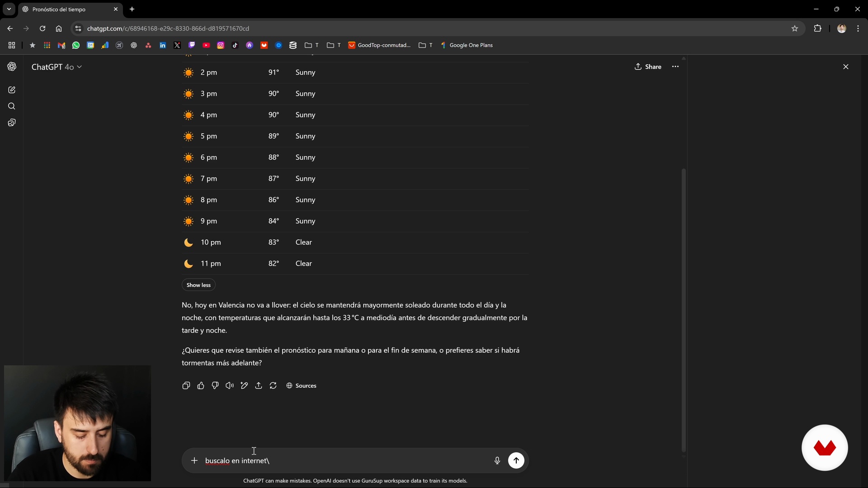The image size is (868, 488).
Task: Start voice dictation with the microphone icon
Action: coord(497,460)
